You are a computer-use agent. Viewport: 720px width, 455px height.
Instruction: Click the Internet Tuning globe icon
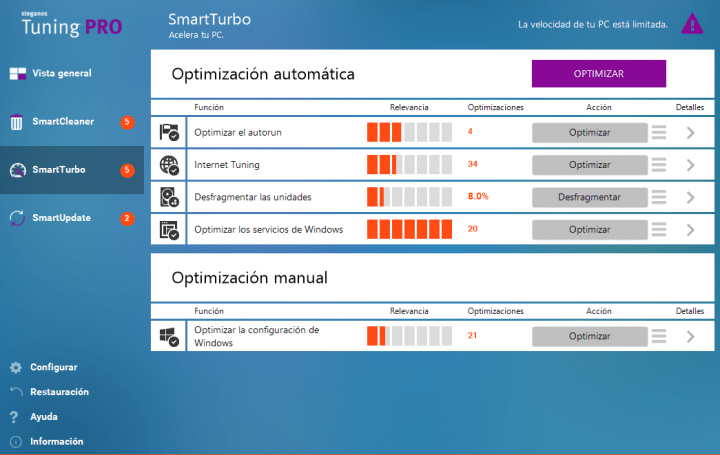click(169, 165)
